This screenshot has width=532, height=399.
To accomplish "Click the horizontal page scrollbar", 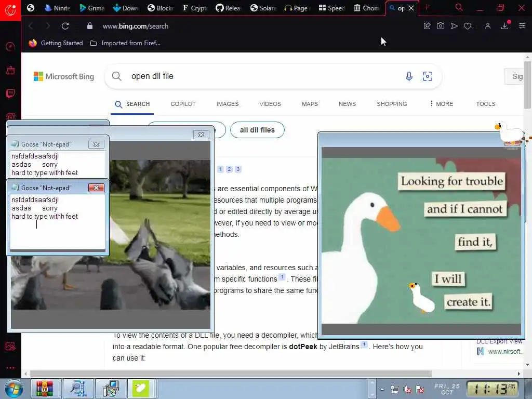I will tap(231, 374).
